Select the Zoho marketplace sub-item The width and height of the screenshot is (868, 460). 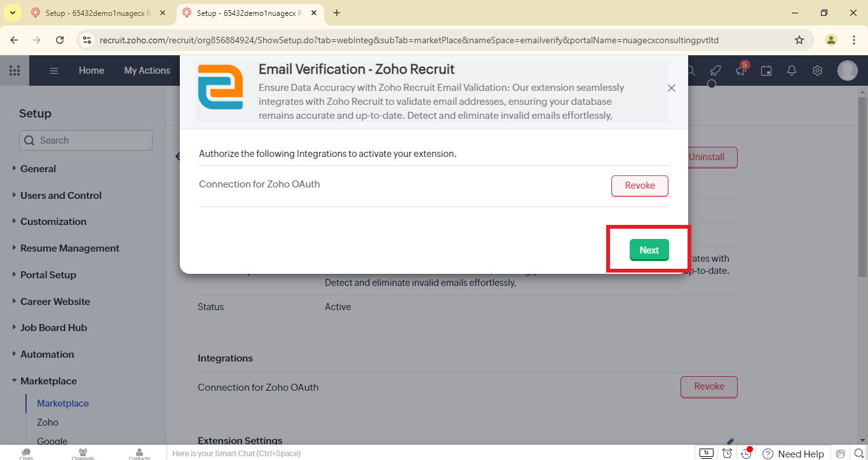coord(48,423)
